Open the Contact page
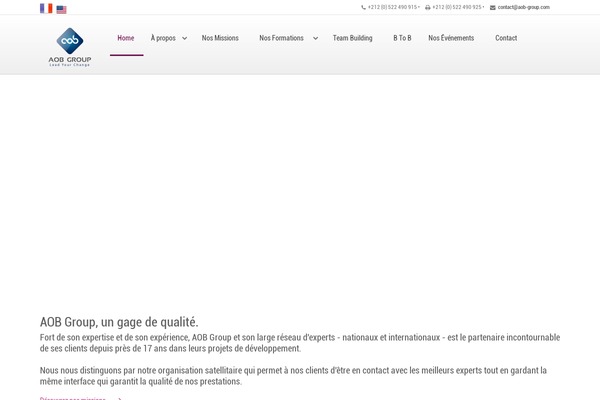 click(x=506, y=38)
